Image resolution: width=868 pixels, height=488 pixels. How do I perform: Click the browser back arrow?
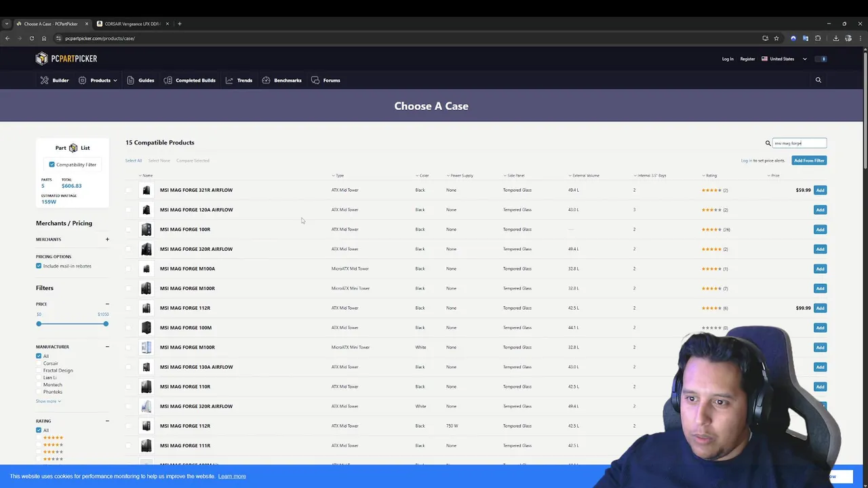(7, 38)
